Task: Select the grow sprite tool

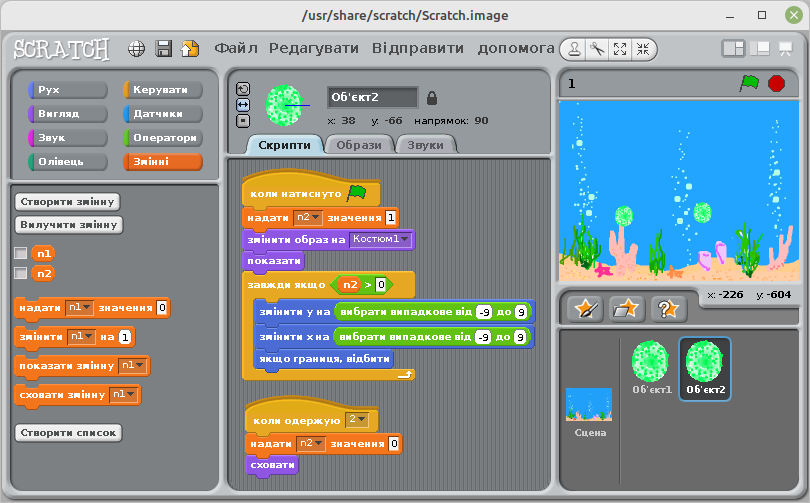Action: (620, 50)
